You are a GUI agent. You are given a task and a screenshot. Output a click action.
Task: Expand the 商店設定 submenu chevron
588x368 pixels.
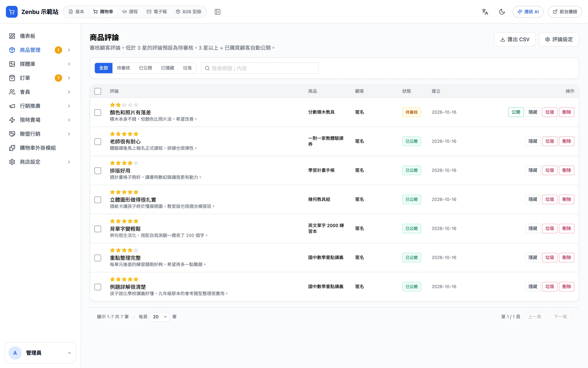[x=69, y=162]
